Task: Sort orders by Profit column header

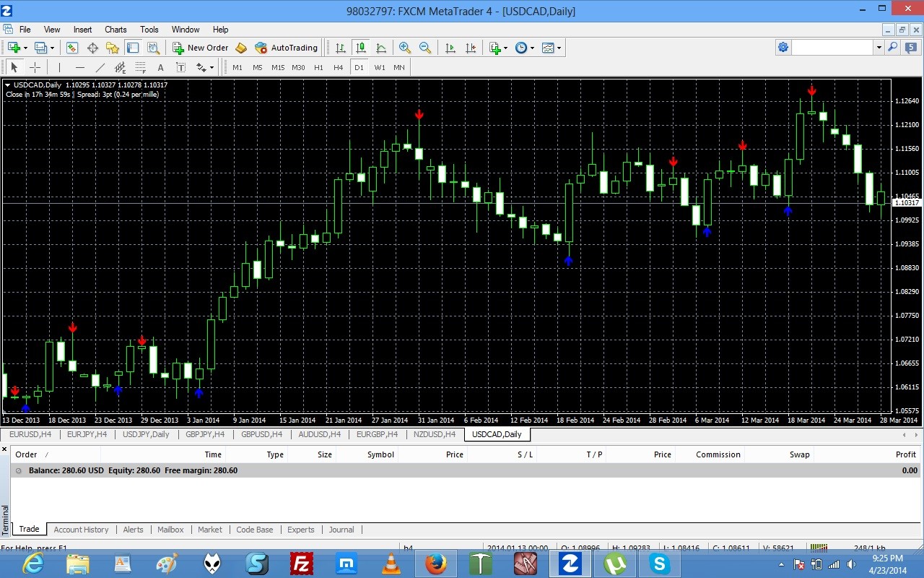Action: [906, 454]
